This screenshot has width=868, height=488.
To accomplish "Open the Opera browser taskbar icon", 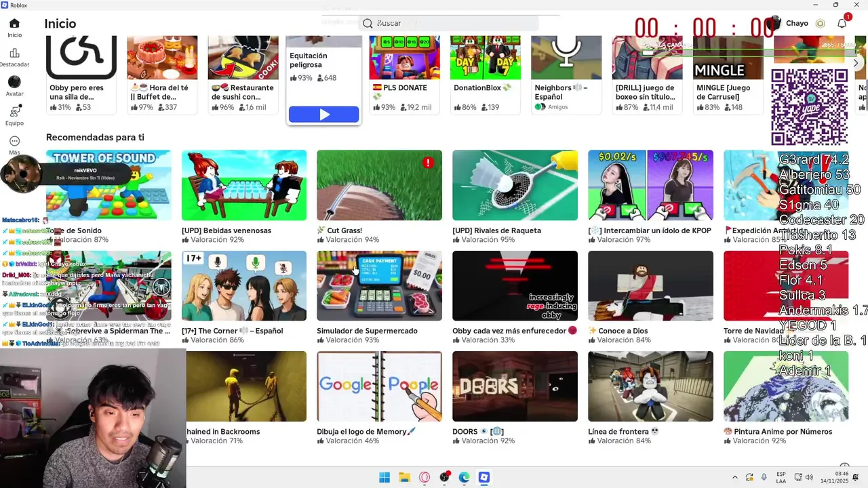I will 425,477.
